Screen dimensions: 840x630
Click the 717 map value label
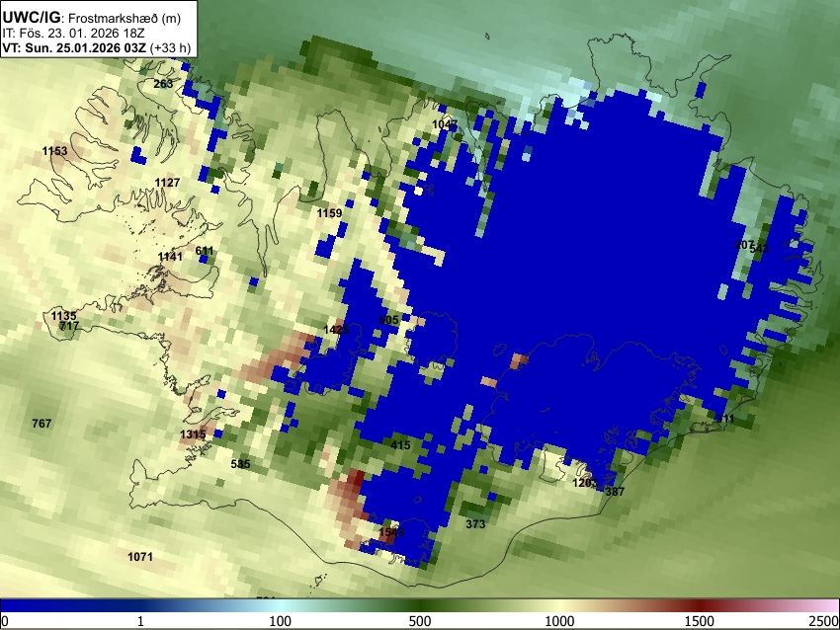tap(69, 326)
